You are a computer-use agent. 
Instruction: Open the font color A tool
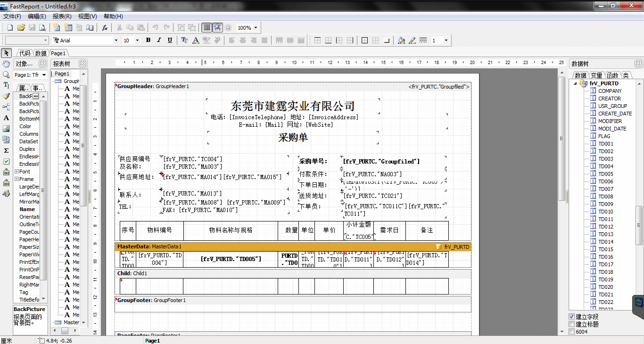click(196, 41)
